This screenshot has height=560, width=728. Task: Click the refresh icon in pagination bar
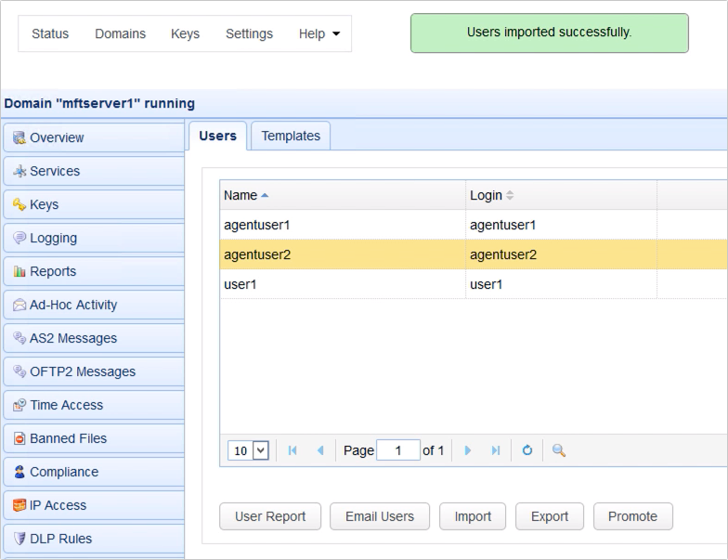pyautogui.click(x=526, y=450)
